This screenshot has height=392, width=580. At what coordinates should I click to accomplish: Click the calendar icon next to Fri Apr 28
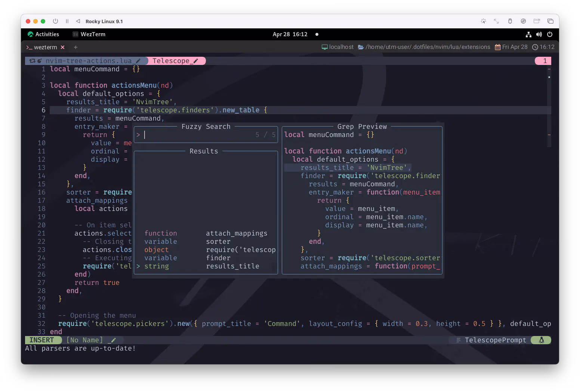point(498,47)
